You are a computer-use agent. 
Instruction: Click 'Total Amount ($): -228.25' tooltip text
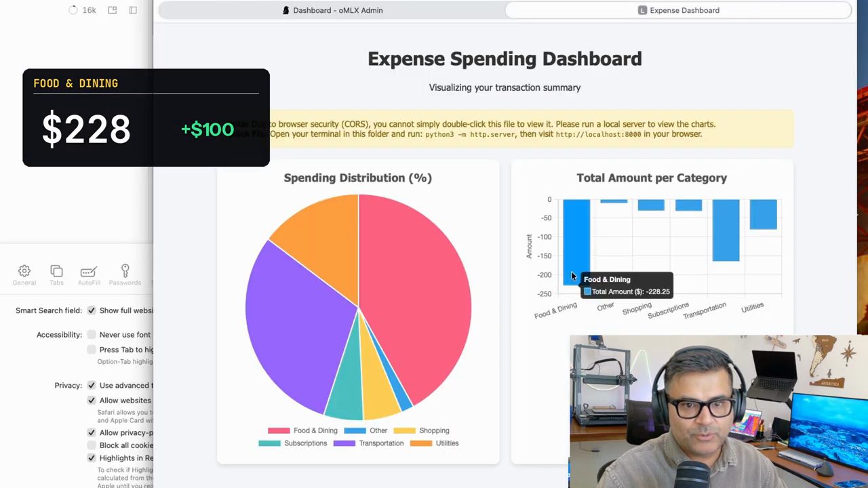(631, 291)
